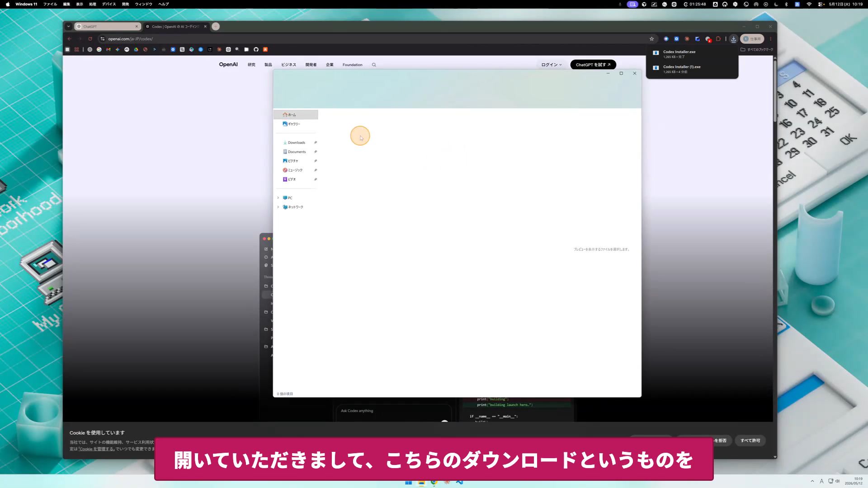Open the orange bookmark icon at bar end
The image size is (868, 488).
pos(265,50)
